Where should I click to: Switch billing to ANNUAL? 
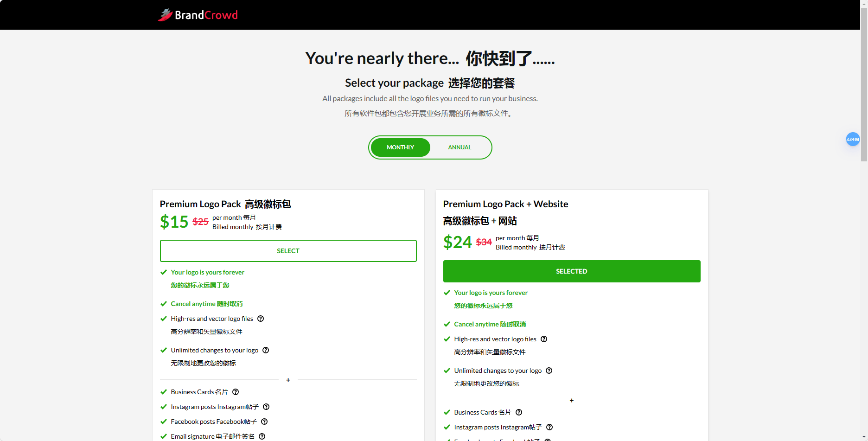(459, 147)
